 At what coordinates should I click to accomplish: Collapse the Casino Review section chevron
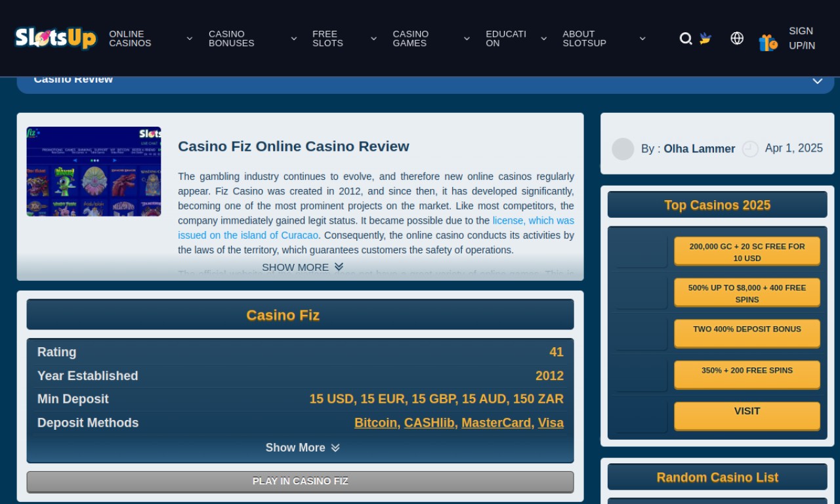click(818, 81)
